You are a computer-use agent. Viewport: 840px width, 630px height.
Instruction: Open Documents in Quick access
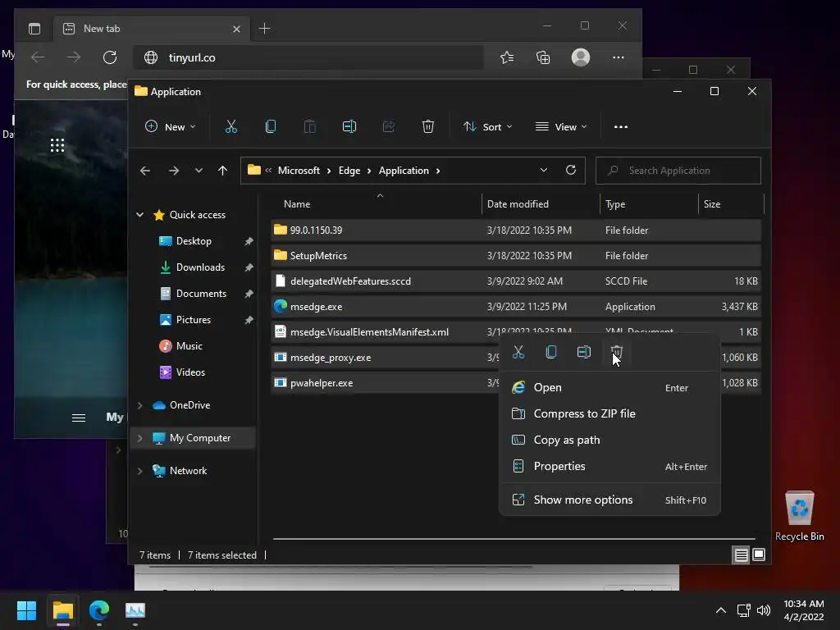pos(201,294)
